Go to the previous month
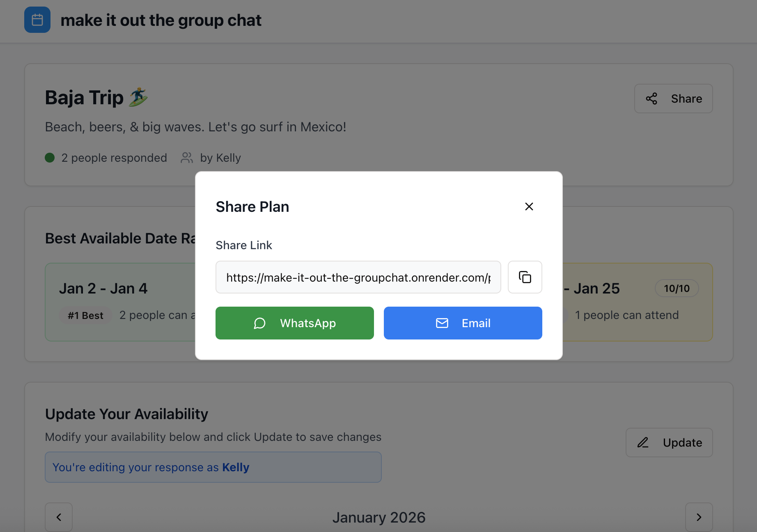 point(59,517)
